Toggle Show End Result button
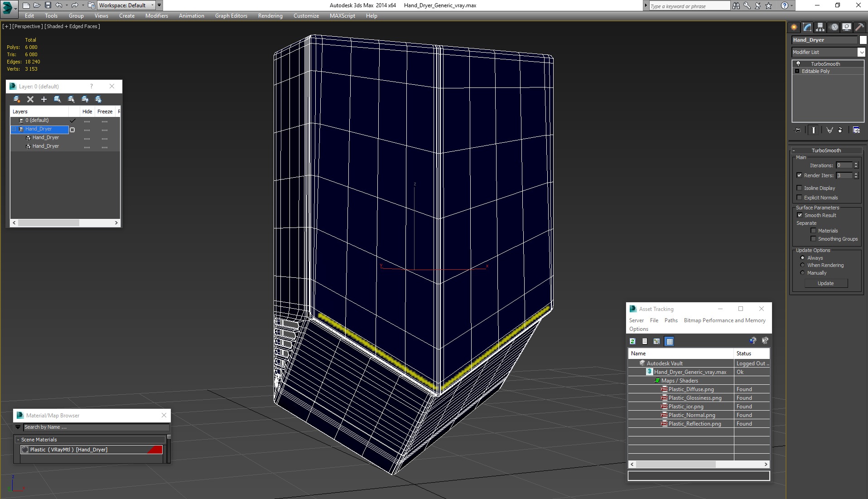Screen dimensions: 868x499 click(814, 130)
